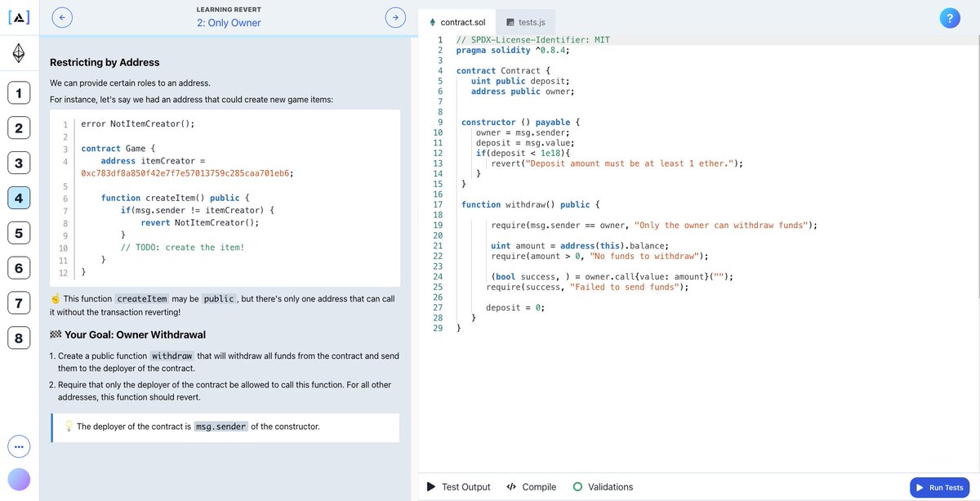
Task: Click the 'Your Goal: Owner Withdrawal' heading
Action: coord(127,334)
